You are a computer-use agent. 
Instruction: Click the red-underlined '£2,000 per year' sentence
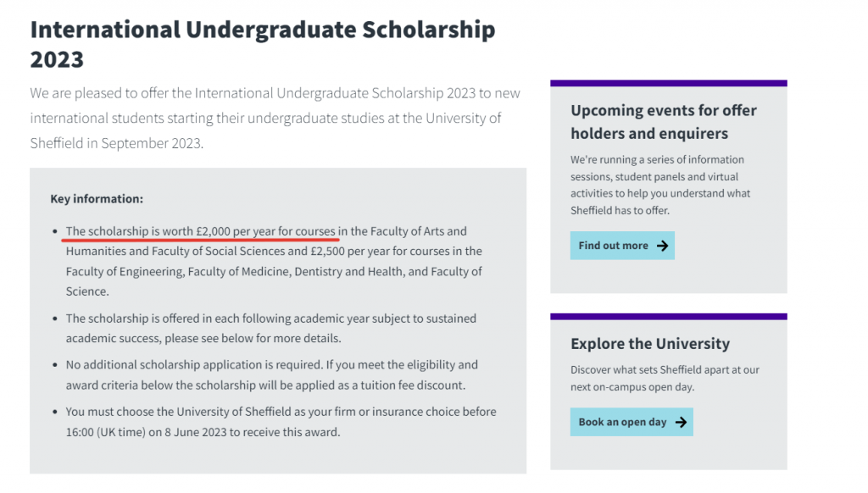click(x=200, y=231)
